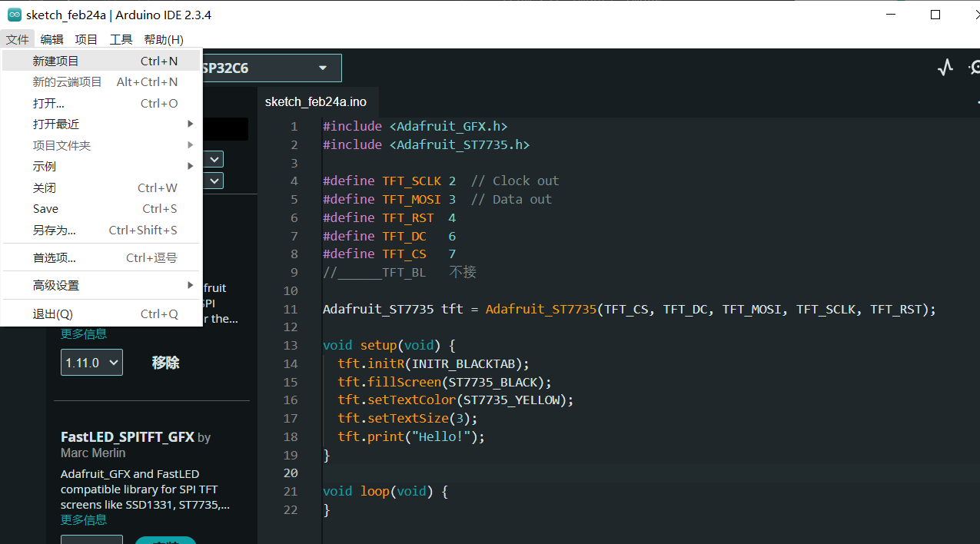Screen dimensions: 980x544
Task: Choose 另存为... menu entry
Action: (101, 230)
